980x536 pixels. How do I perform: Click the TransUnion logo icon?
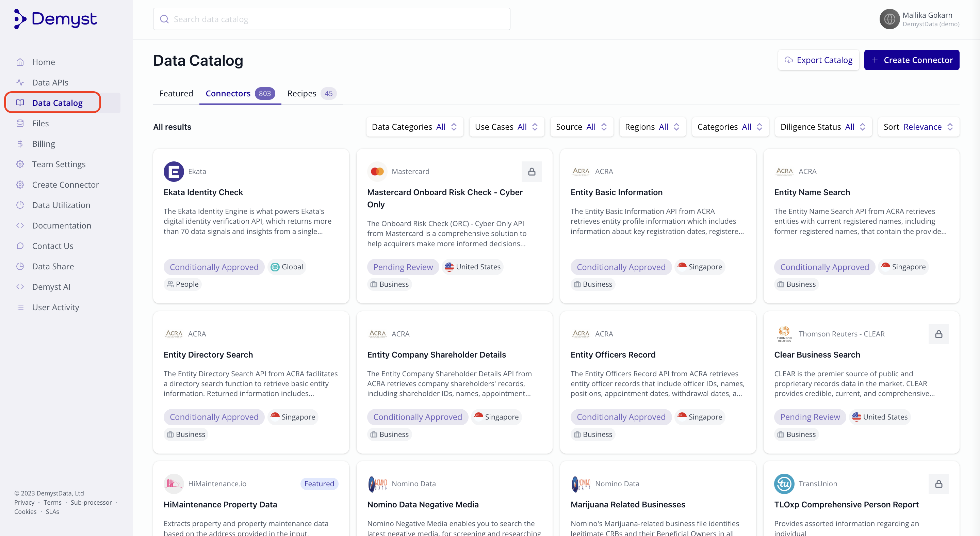[x=784, y=484]
